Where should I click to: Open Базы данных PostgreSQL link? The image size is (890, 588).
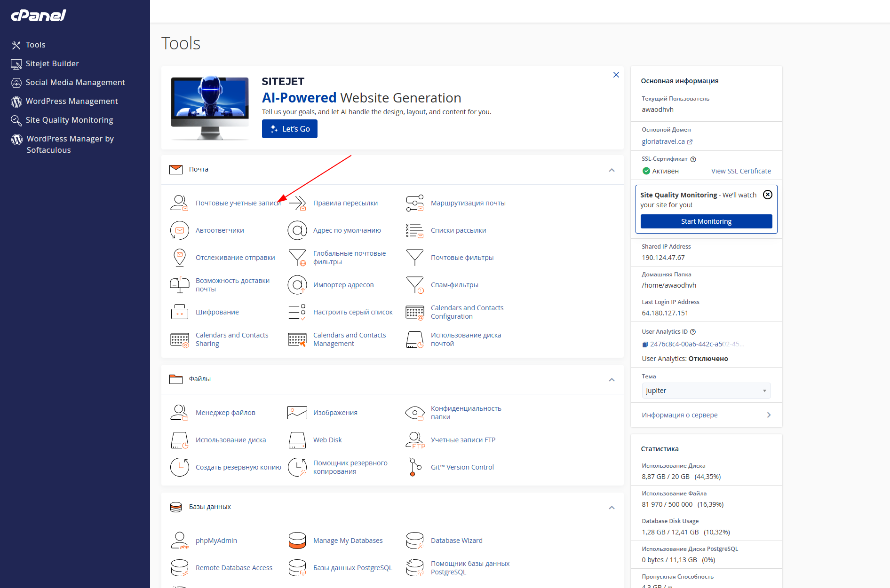pyautogui.click(x=353, y=568)
